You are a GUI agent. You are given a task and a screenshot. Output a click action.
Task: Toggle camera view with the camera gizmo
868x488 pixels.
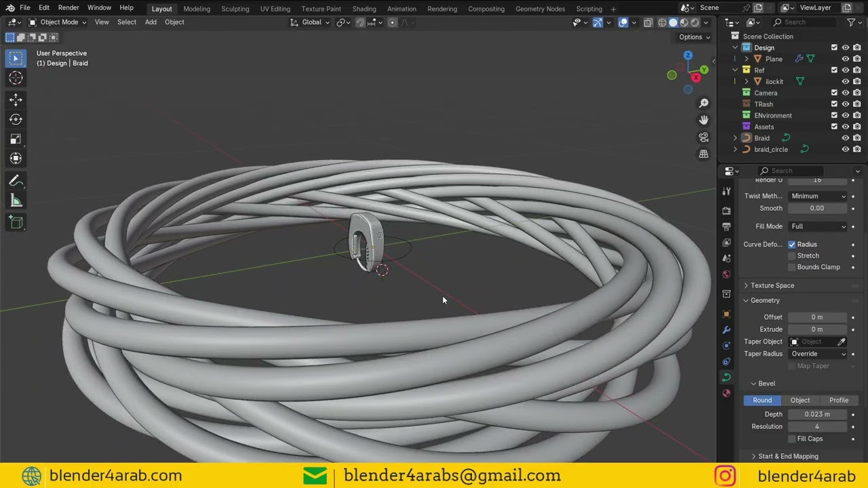click(x=704, y=137)
